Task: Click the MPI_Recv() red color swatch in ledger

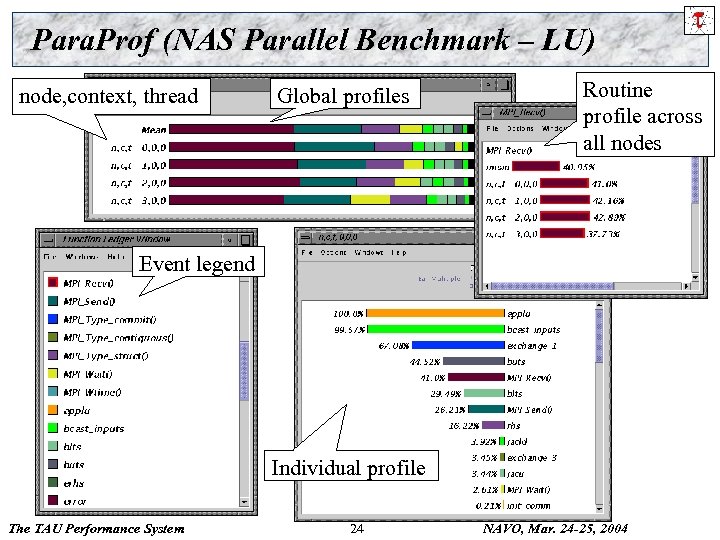Action: click(x=53, y=282)
